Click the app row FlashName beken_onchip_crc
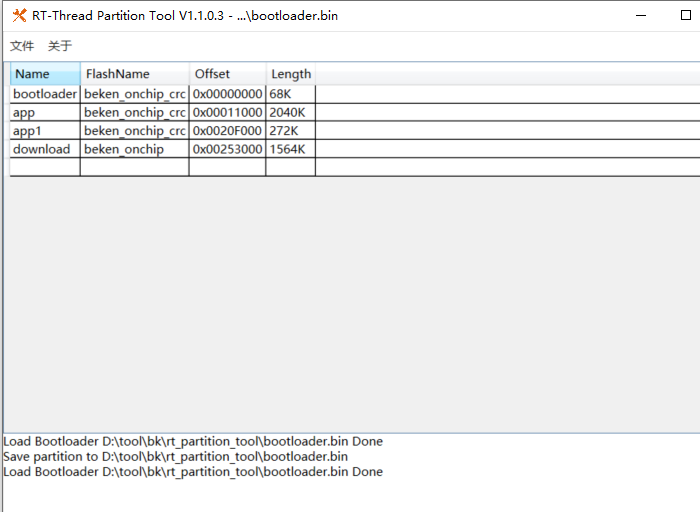 [135, 112]
